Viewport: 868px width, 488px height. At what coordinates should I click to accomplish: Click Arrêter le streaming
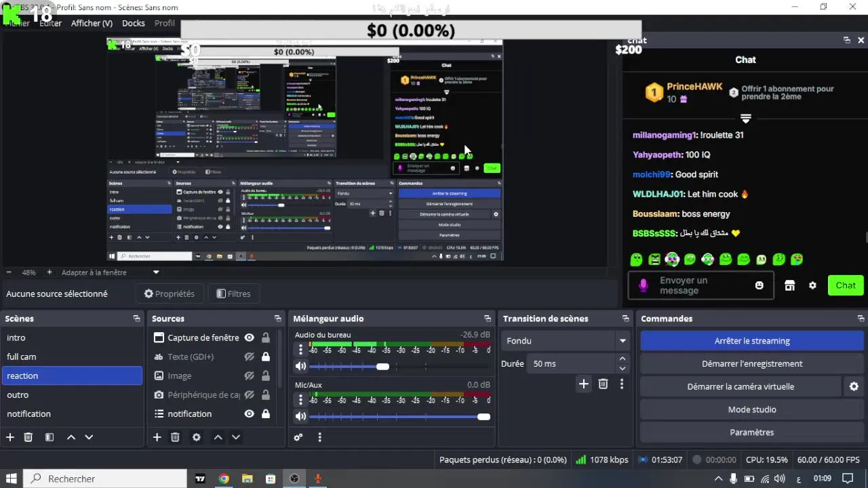[752, 341]
